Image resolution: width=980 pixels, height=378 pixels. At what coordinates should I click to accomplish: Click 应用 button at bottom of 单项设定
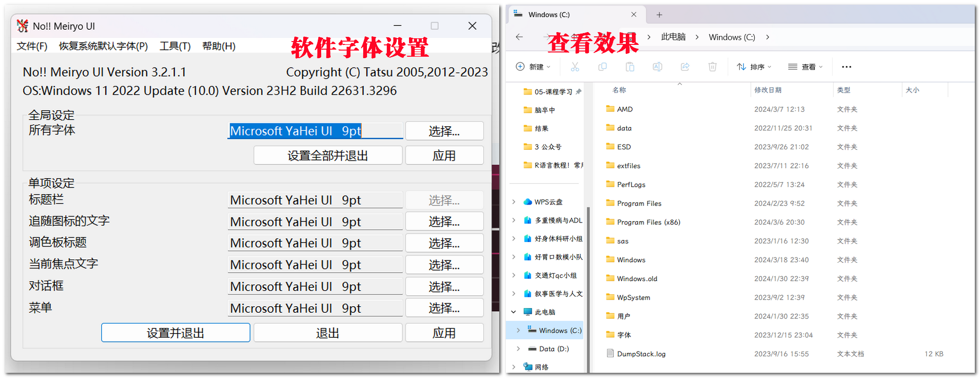[x=444, y=333]
